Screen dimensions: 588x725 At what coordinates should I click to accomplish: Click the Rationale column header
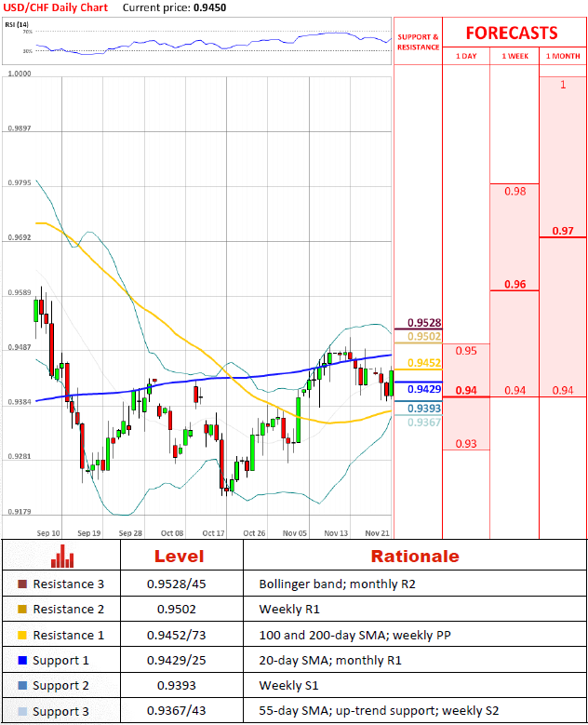(415, 557)
